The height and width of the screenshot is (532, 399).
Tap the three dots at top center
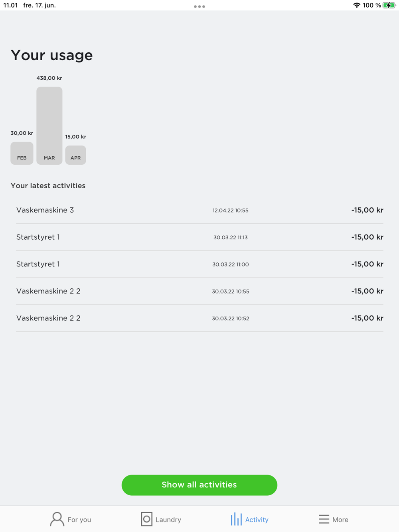pyautogui.click(x=199, y=6)
